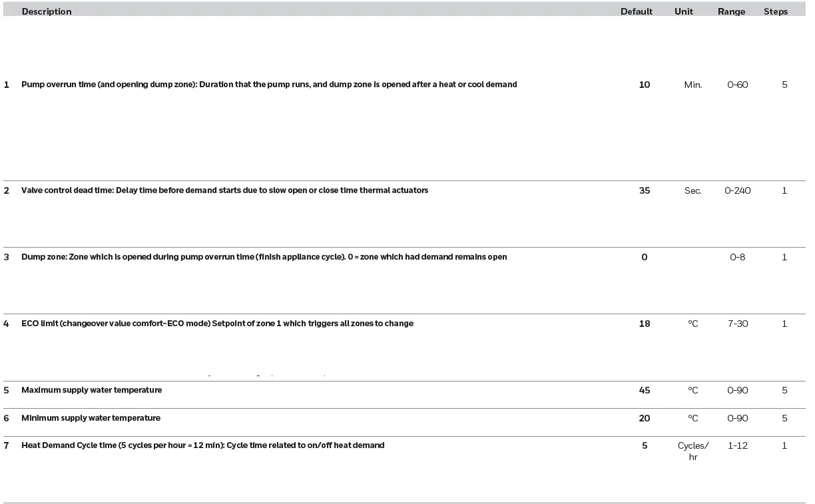Click the Unit column header
The height and width of the screenshot is (504, 815).
[684, 11]
